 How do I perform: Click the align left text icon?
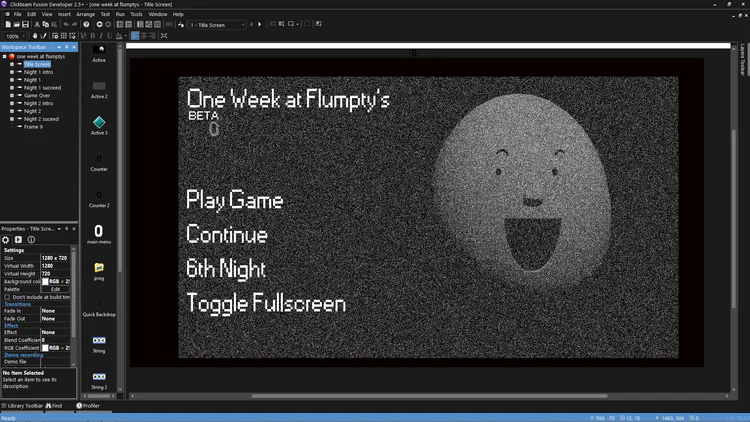pos(135,36)
